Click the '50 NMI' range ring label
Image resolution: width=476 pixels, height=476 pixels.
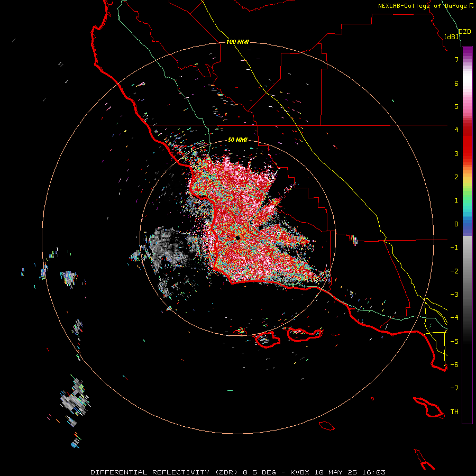[237, 140]
